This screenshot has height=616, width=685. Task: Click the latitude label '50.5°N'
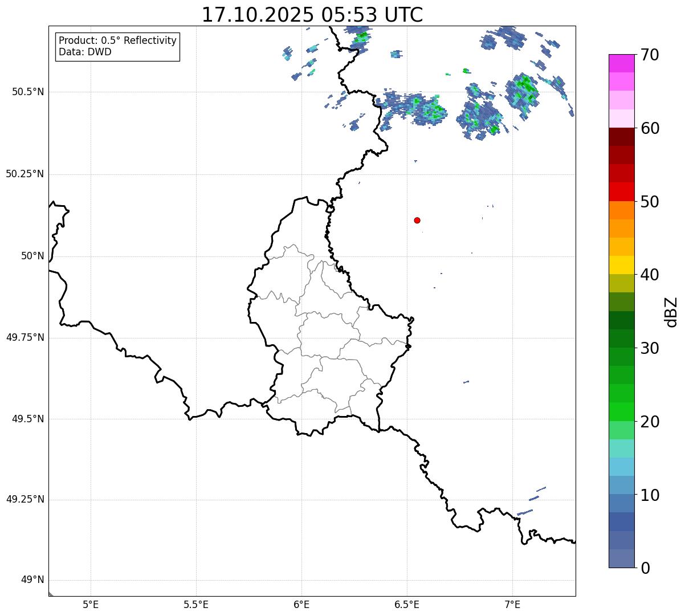point(28,92)
